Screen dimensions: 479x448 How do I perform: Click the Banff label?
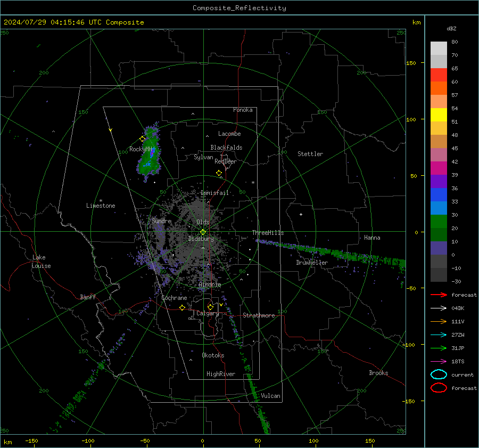click(x=88, y=297)
